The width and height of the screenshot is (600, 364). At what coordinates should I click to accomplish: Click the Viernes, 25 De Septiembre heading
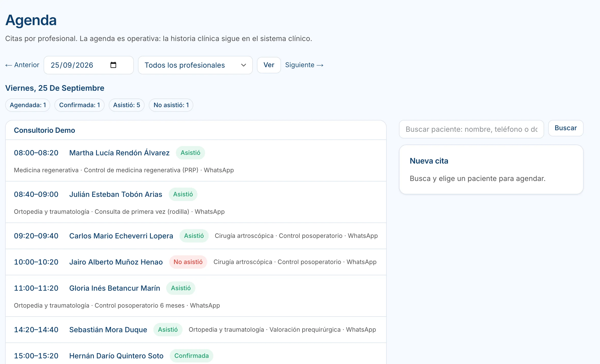pos(55,88)
